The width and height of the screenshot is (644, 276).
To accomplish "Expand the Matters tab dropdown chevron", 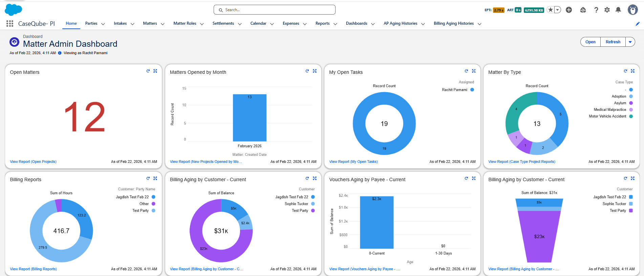I will pos(163,24).
